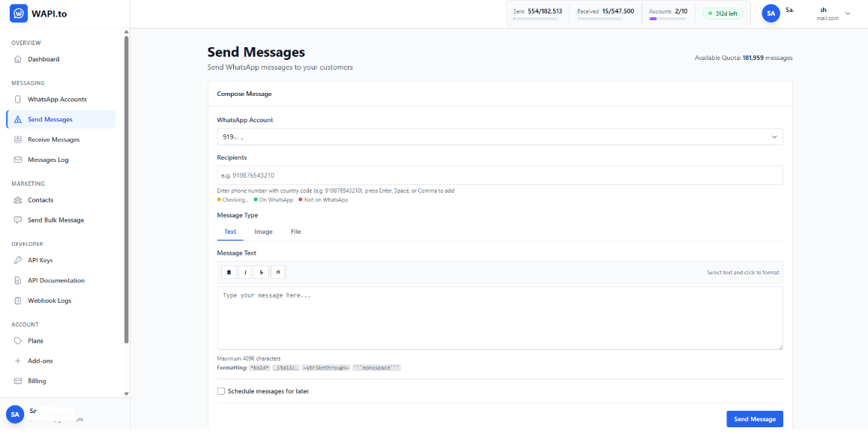Click the Received quota progress bar

599,19
